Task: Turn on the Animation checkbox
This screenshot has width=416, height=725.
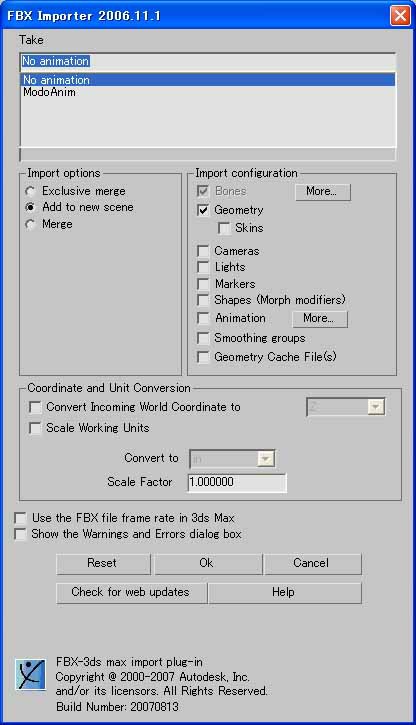Action: tap(203, 318)
